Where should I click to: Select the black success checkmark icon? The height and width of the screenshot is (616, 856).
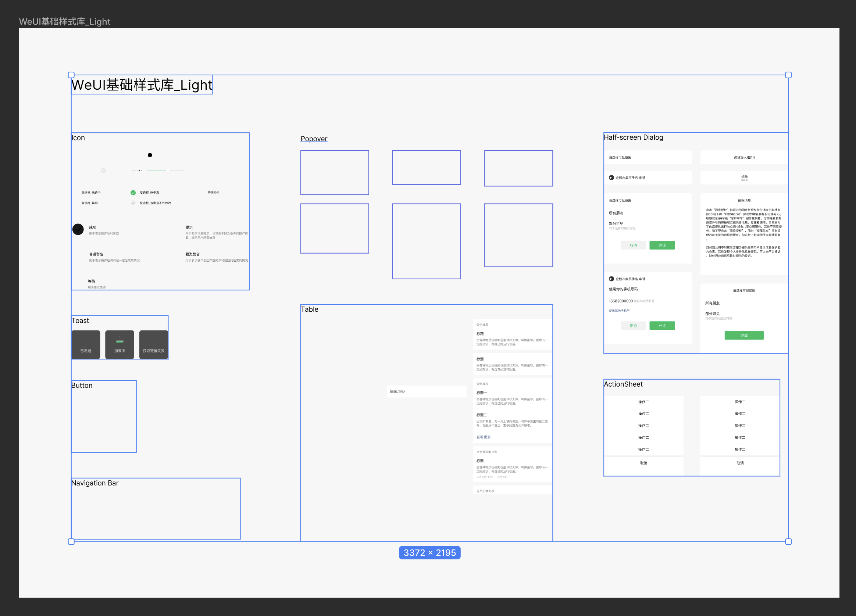pos(78,229)
